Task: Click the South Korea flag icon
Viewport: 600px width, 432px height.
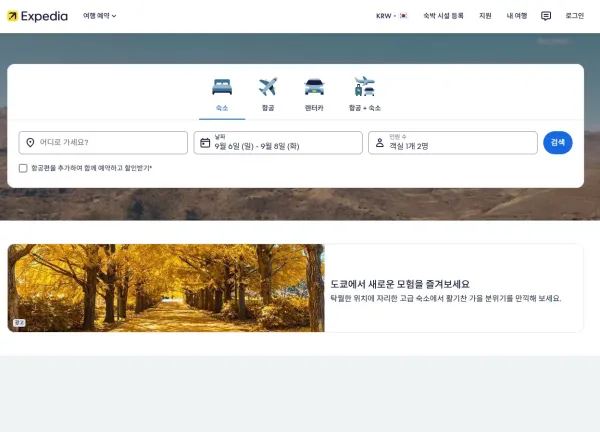Action: [x=403, y=16]
